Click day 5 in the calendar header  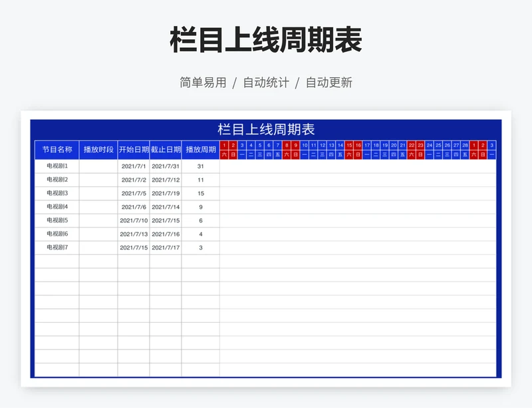[x=260, y=145]
